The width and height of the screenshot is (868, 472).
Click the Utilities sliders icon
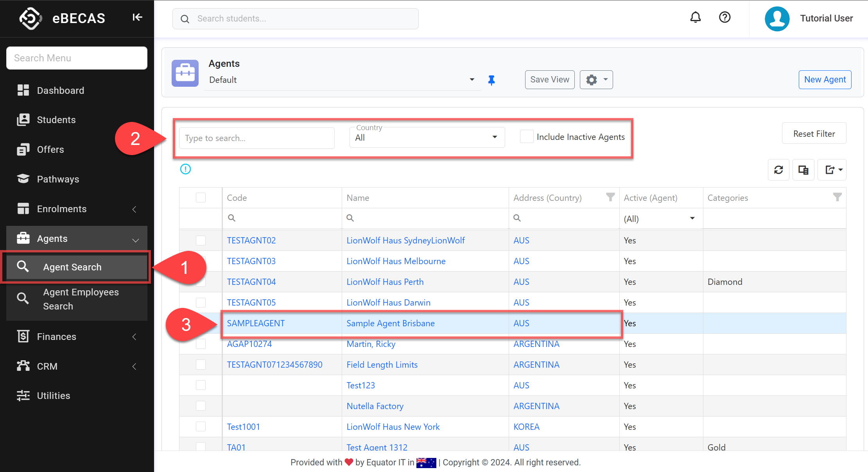(x=23, y=395)
